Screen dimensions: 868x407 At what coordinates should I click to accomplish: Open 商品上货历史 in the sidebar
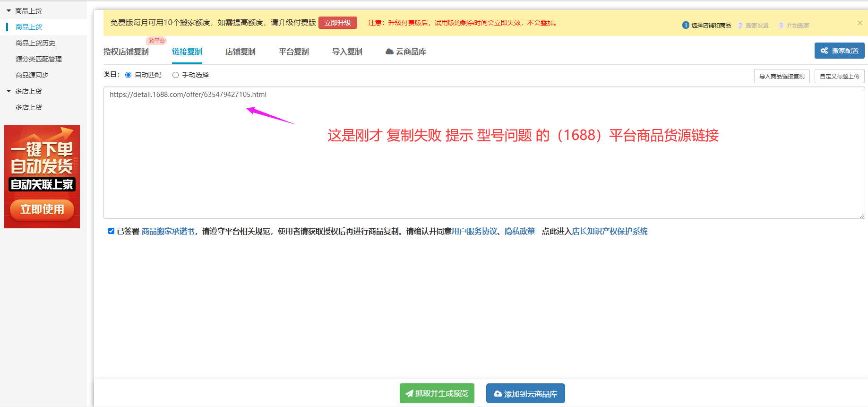tap(35, 43)
